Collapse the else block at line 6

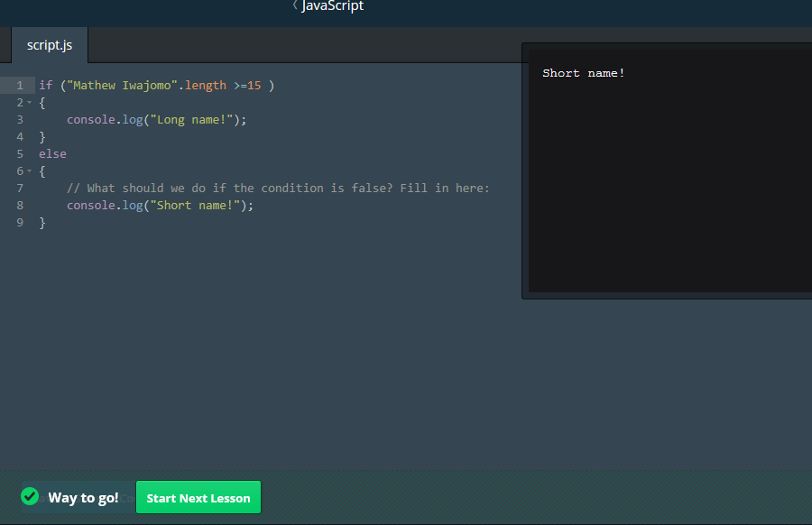point(30,170)
